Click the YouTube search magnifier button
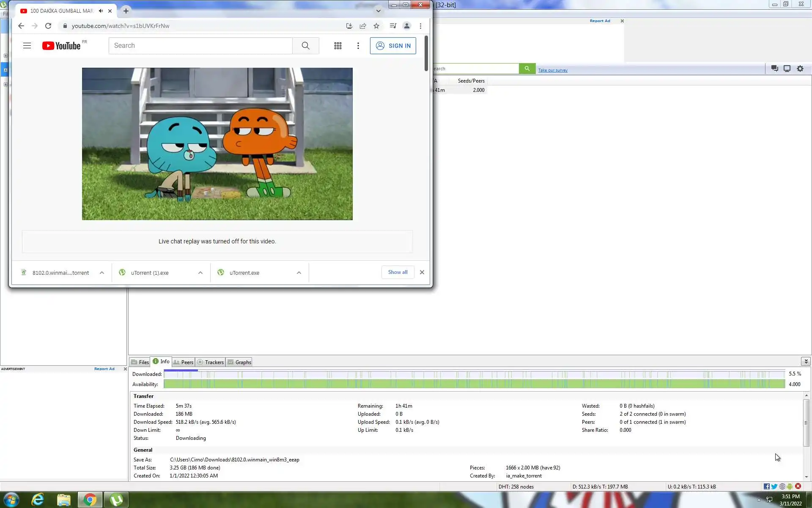The image size is (812, 508). click(305, 46)
